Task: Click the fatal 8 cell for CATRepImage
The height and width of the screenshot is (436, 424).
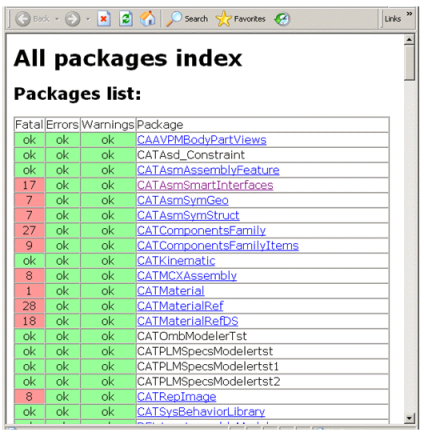Action: [x=29, y=397]
